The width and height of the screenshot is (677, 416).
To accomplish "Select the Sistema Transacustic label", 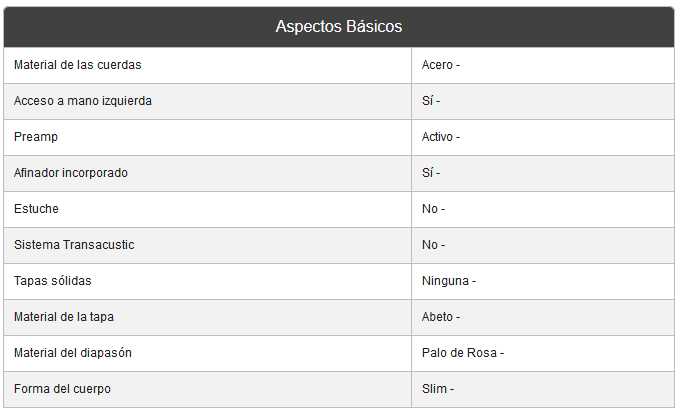I will [x=74, y=245].
